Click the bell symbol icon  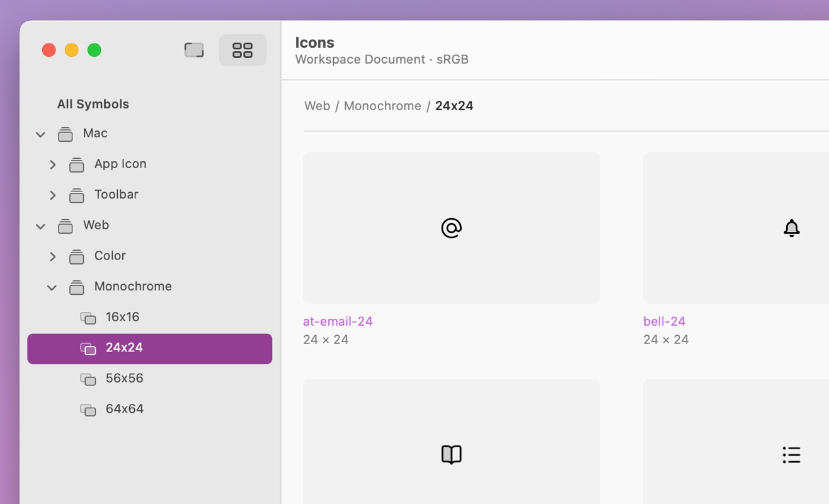pyautogui.click(x=791, y=228)
